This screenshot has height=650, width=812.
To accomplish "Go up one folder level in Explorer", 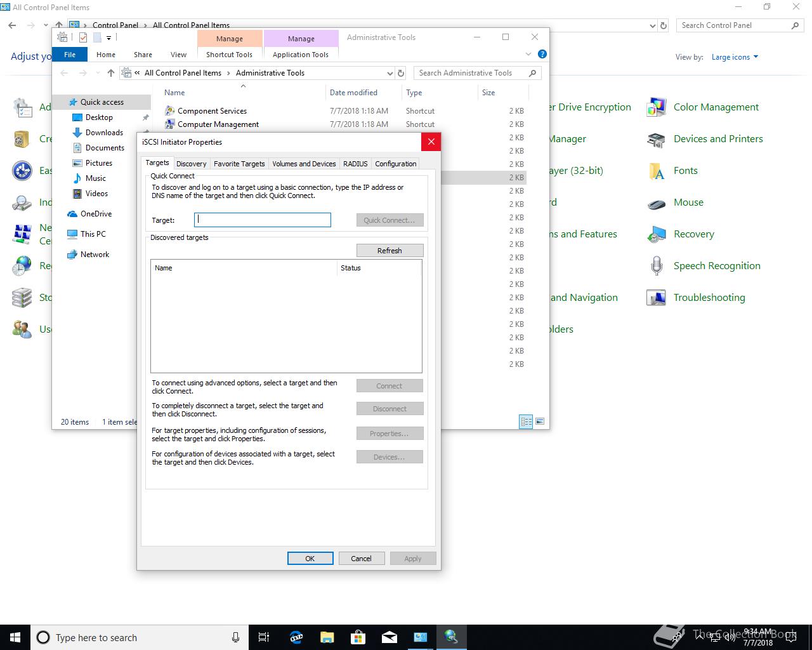I will [111, 73].
